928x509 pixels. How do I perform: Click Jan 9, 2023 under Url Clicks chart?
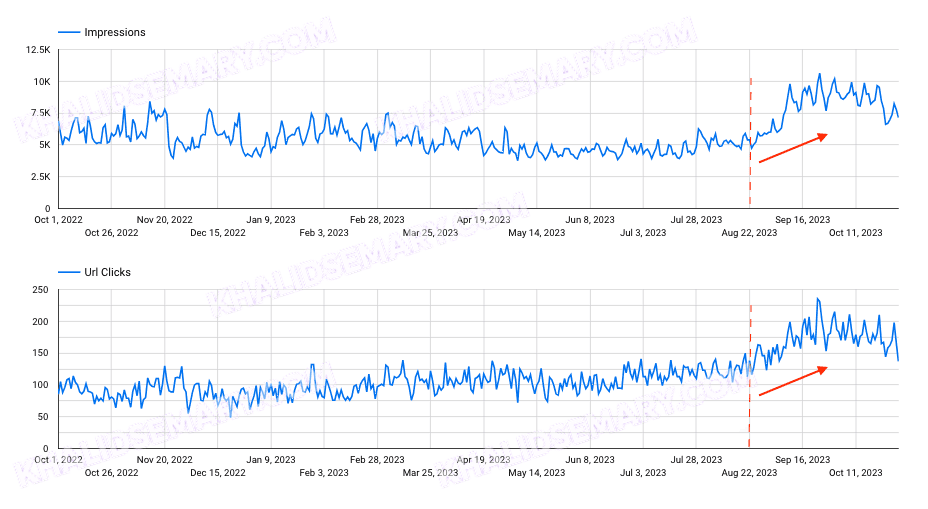coord(271,459)
